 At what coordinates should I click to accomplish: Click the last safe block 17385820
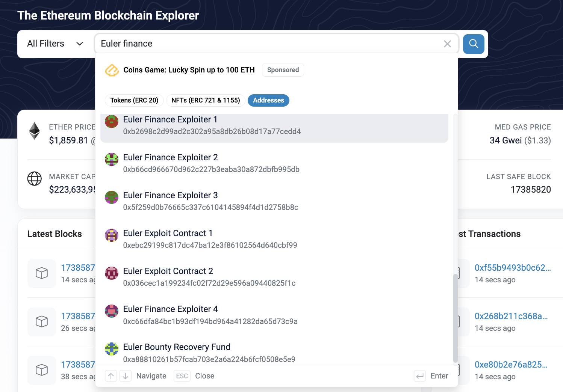coord(531,190)
